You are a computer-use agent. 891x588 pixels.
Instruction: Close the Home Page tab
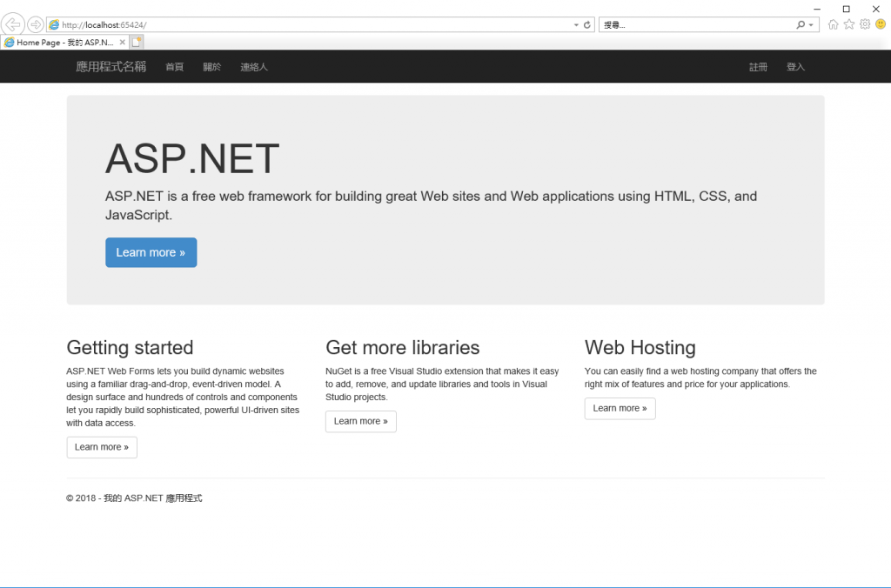pos(122,42)
